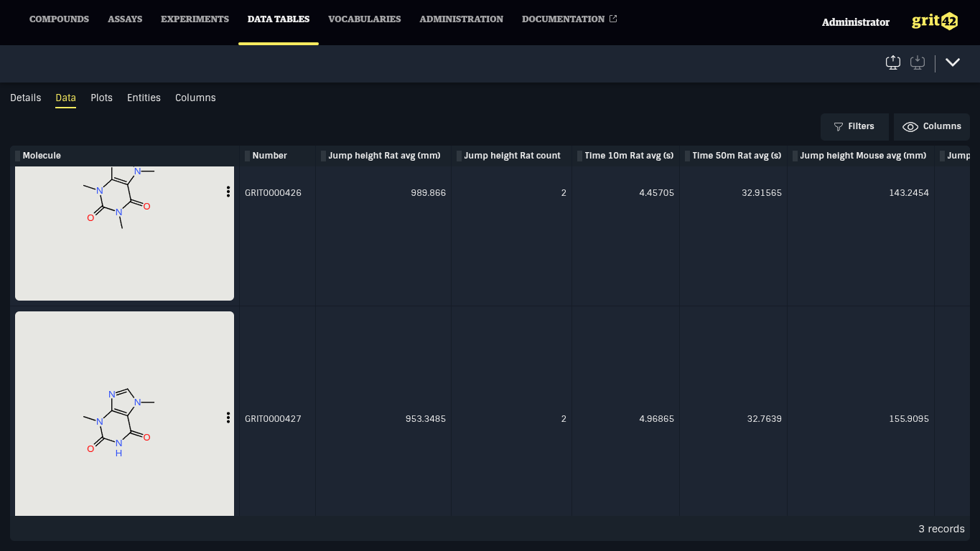Click the download-to-computer icon in toolbar

pos(917,62)
